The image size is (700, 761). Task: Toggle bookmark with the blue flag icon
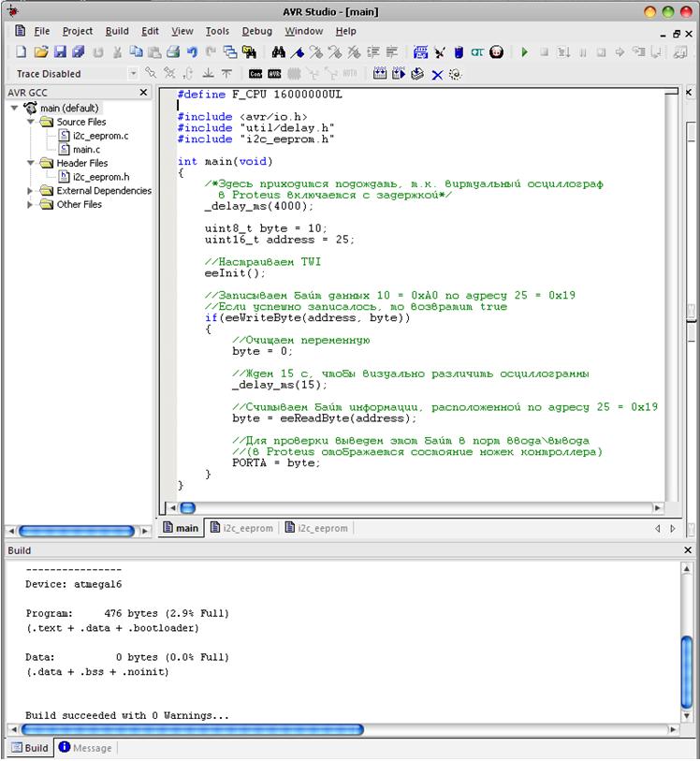[298, 51]
